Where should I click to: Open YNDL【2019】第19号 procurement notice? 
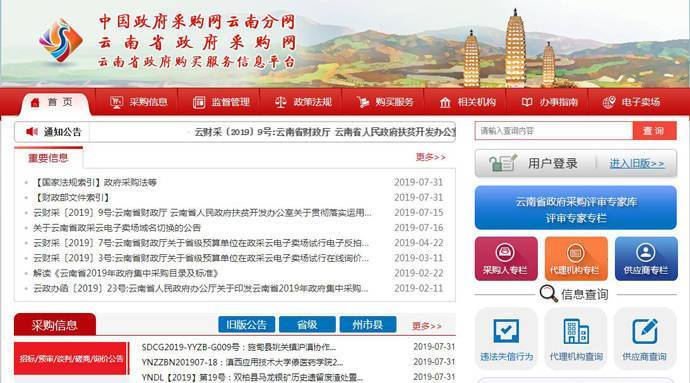[x=252, y=377]
